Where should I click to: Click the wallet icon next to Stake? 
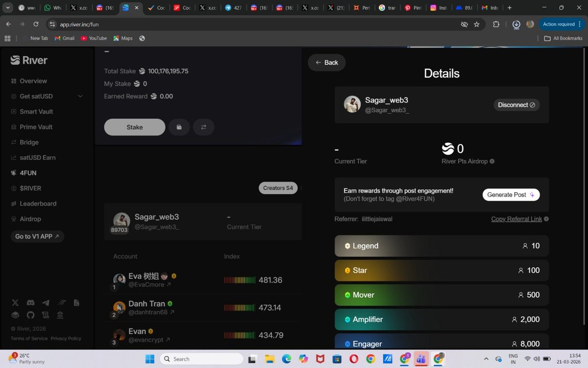[x=179, y=127]
